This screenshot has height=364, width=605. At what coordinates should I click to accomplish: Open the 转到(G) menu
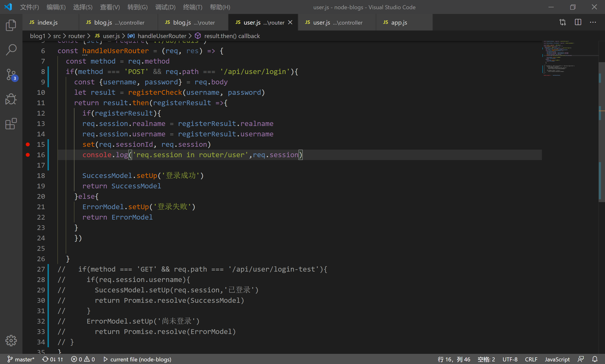(138, 7)
